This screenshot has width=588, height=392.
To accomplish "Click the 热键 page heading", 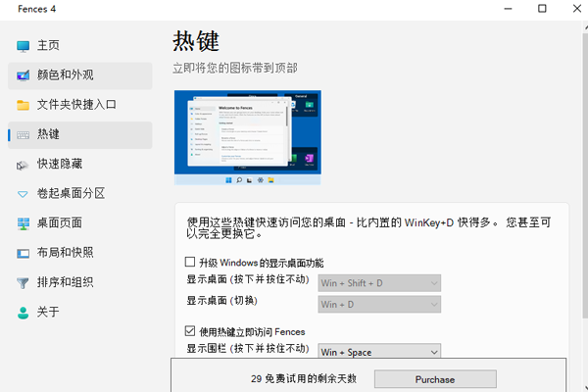I will (196, 41).
